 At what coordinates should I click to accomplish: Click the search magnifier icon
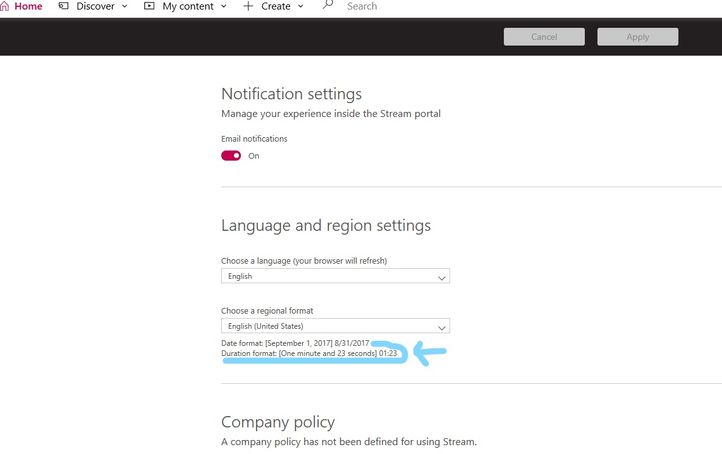tap(327, 5)
